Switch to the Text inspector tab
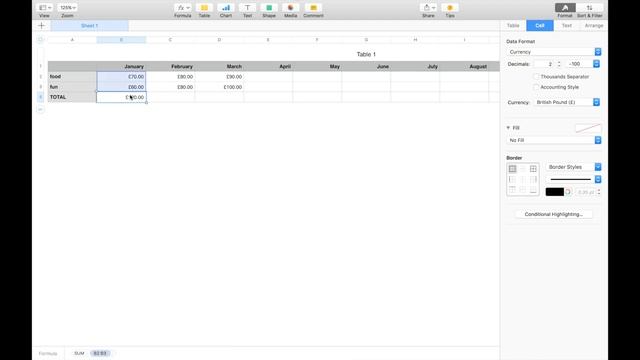 coord(567,26)
